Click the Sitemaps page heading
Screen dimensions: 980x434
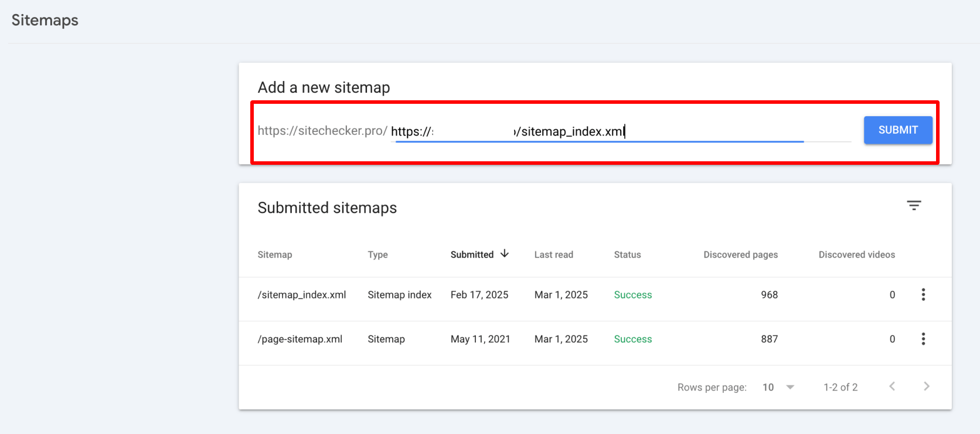[x=45, y=21]
